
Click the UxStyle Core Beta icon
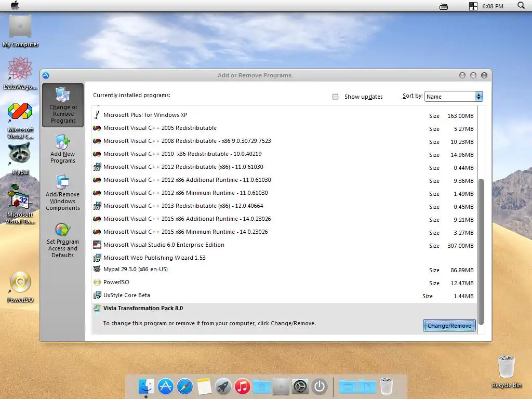[x=97, y=295]
